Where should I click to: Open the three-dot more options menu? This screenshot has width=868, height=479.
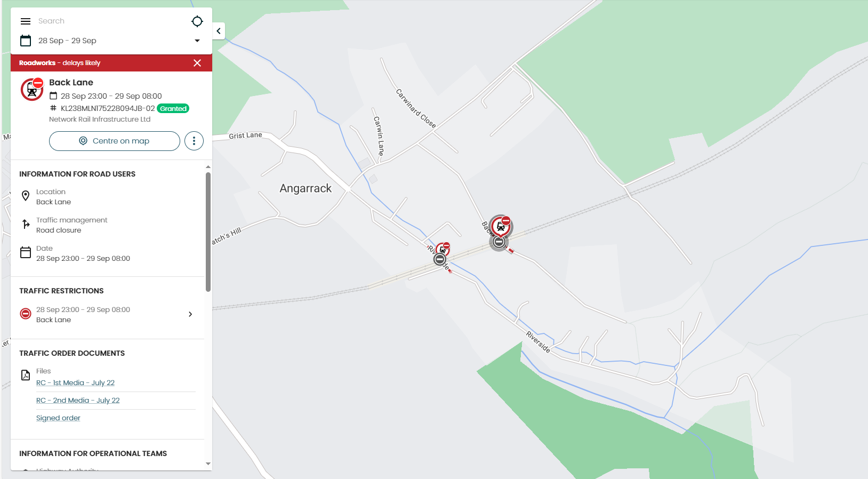194,141
